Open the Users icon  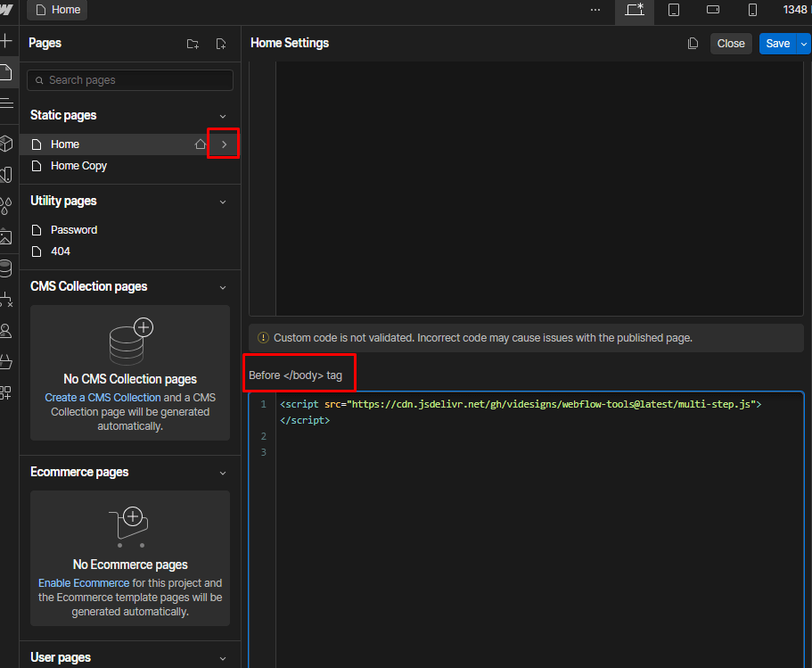[x=5, y=331]
